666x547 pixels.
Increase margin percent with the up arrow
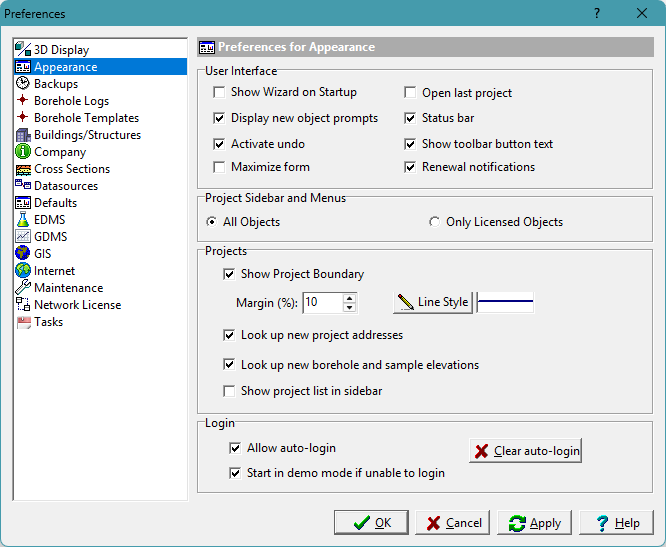[x=349, y=297]
